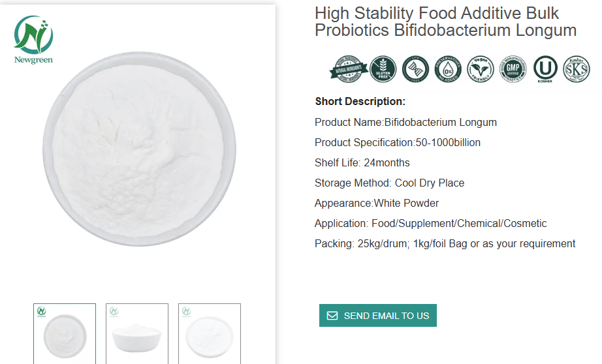This screenshot has width=602, height=364.
Task: Click the Vegan Friendly badge
Action: [480, 69]
